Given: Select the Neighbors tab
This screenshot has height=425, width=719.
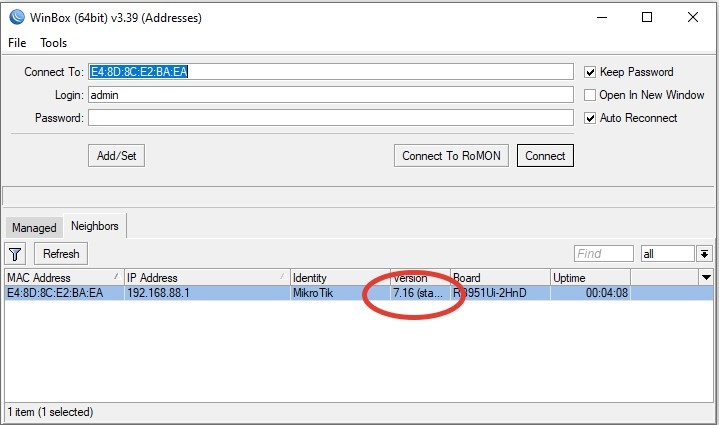Looking at the screenshot, I should (94, 226).
